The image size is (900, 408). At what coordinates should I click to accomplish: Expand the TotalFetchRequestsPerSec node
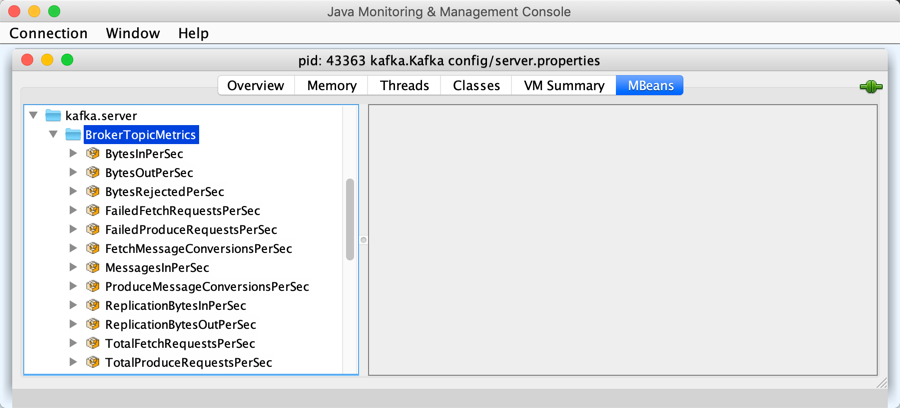click(73, 344)
